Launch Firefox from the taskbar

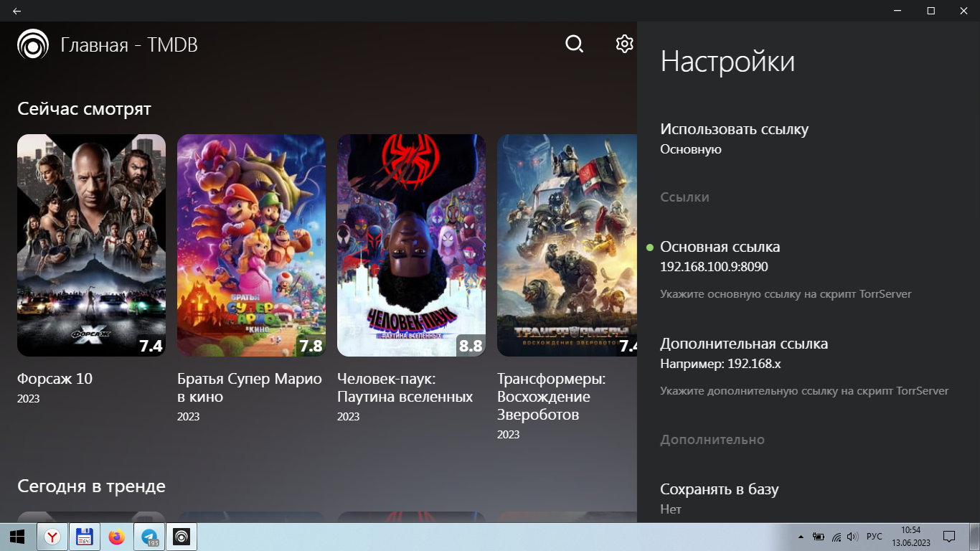click(117, 537)
